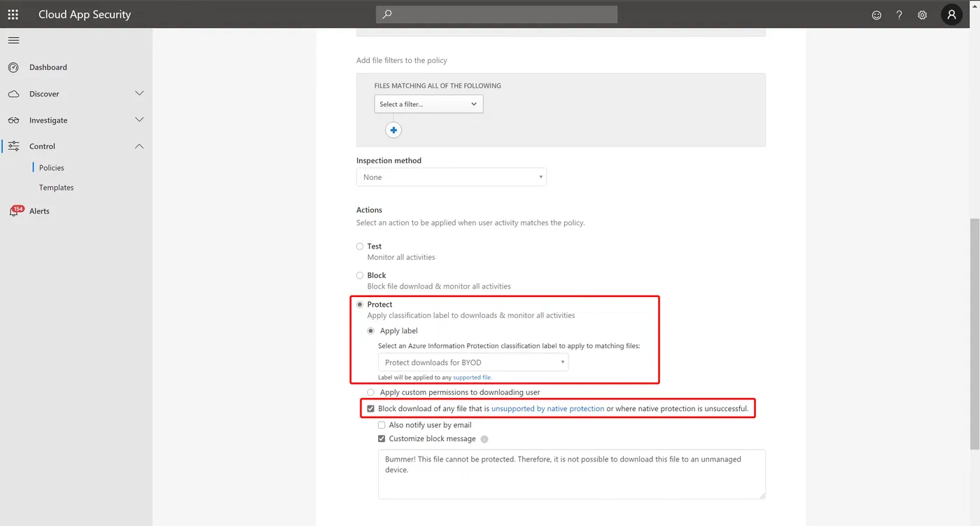Open Policies under Control
The height and width of the screenshot is (526, 980).
52,168
